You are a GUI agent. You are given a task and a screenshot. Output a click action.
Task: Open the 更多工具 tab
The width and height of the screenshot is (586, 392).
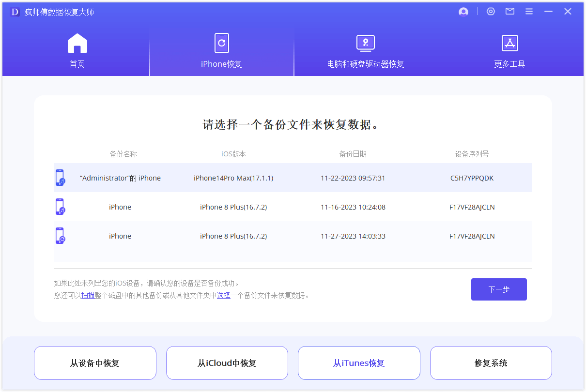click(x=509, y=51)
